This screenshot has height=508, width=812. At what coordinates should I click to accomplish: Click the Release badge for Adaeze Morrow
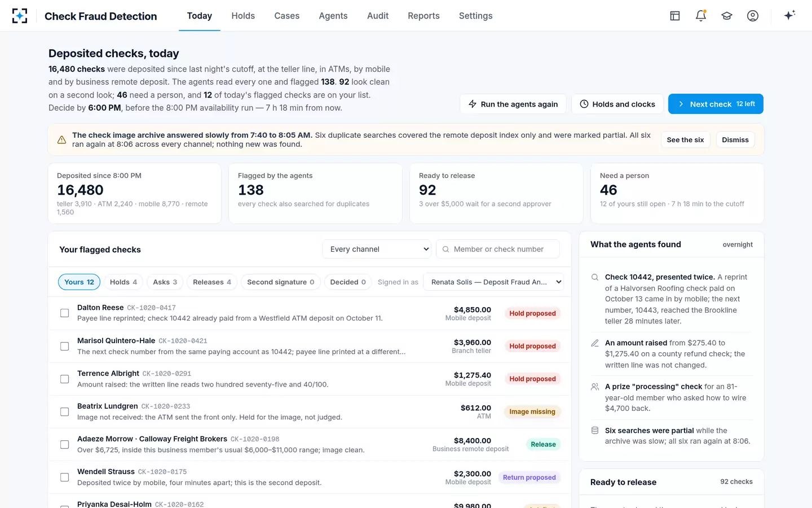coord(543,444)
